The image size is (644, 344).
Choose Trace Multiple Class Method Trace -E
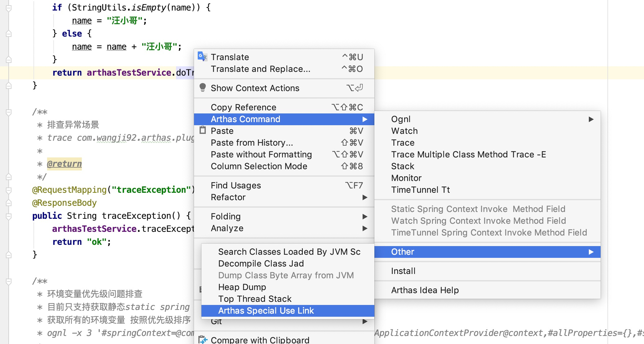468,154
